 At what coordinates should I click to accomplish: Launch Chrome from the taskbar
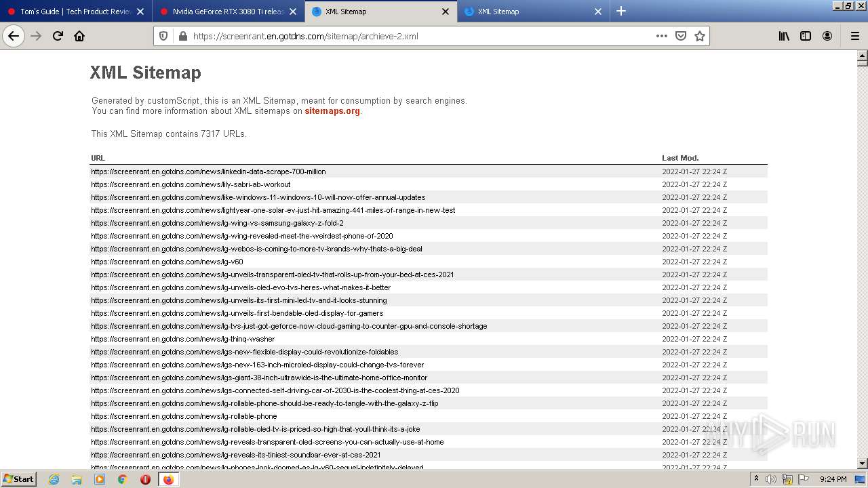(x=122, y=479)
